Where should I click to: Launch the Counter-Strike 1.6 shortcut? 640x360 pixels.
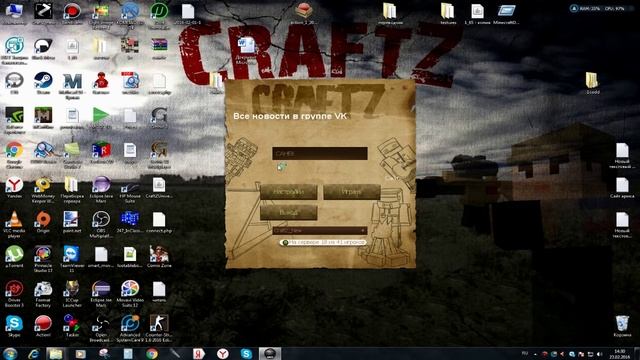159,329
